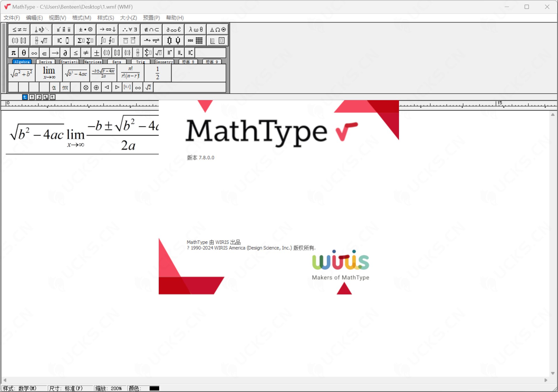Screen dimensions: 558x392
Task: Open the fence templates palette
Action: tap(19, 41)
